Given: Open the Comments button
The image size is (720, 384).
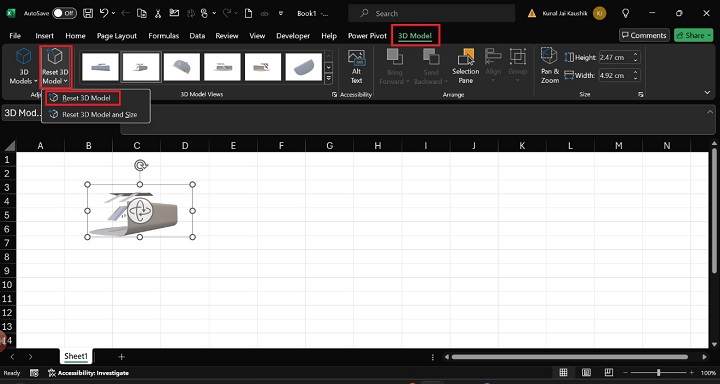Looking at the screenshot, I should (643, 35).
